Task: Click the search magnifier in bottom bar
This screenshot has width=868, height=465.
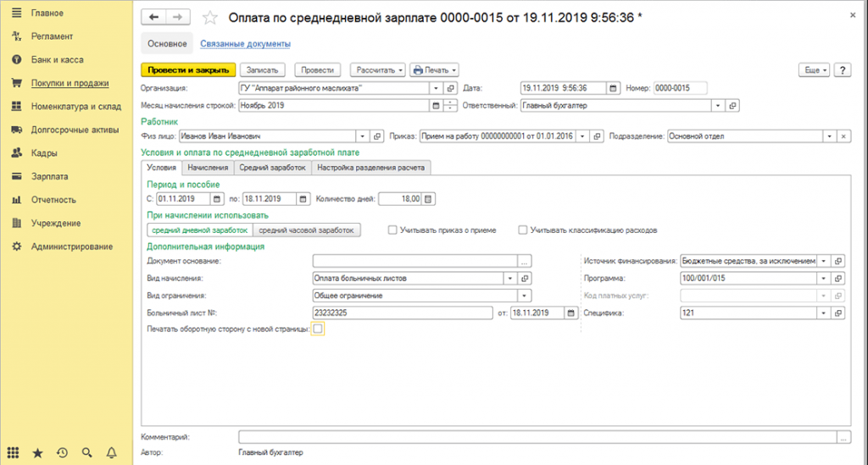Action: point(86,453)
